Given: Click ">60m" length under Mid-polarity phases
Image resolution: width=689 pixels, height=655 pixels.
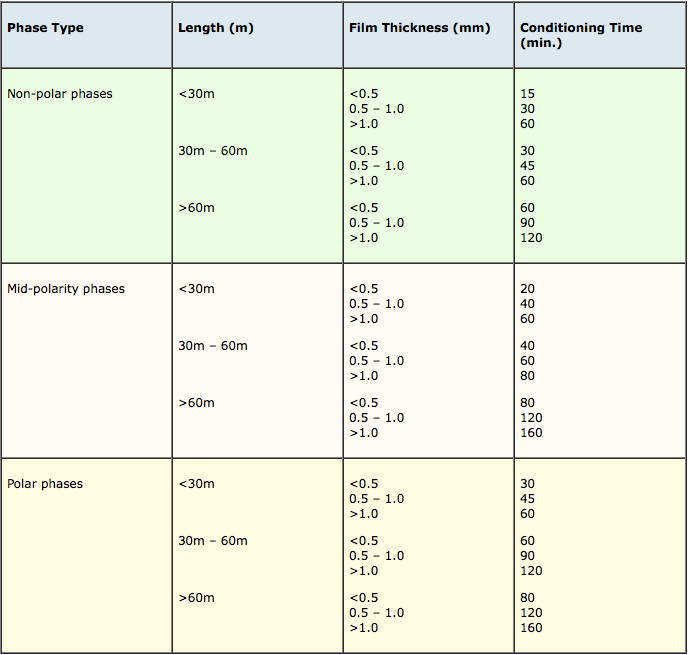Looking at the screenshot, I should (196, 403).
